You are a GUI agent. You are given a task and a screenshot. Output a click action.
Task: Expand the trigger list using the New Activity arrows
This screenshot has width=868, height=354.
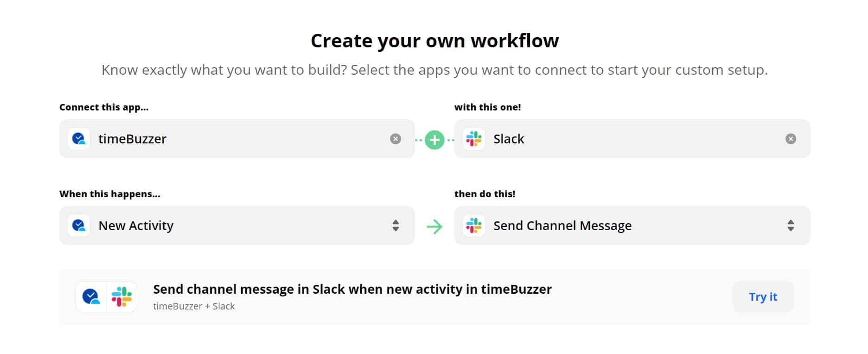pyautogui.click(x=396, y=225)
